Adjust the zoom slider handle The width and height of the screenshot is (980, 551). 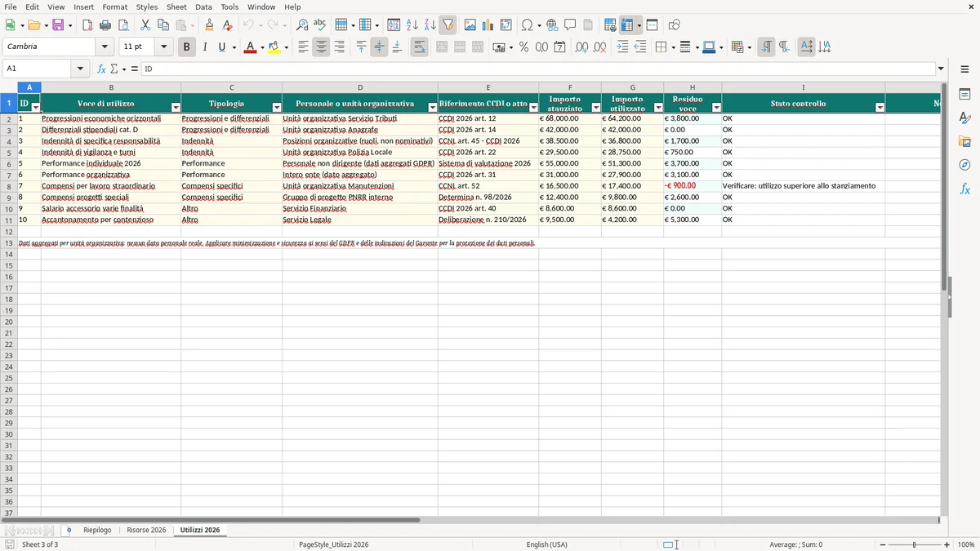tap(915, 544)
